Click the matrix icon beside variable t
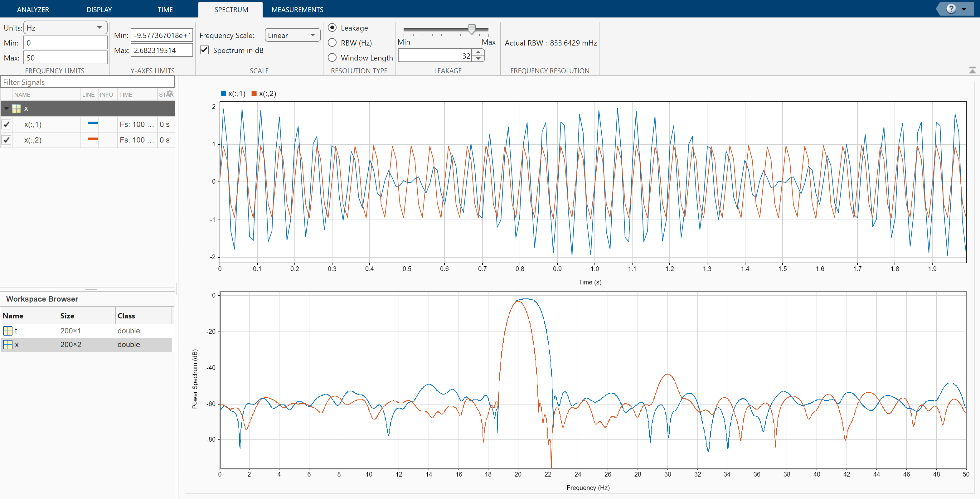This screenshot has height=499, width=980. [x=8, y=331]
